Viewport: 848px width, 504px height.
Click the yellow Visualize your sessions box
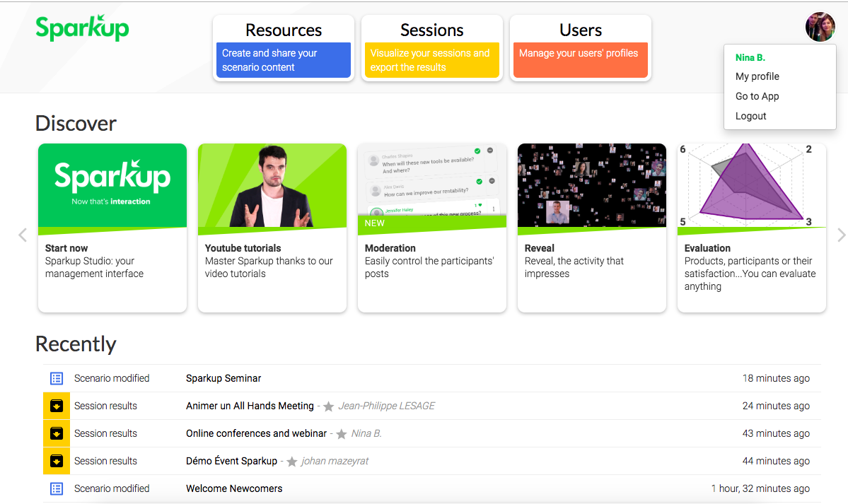coord(431,60)
